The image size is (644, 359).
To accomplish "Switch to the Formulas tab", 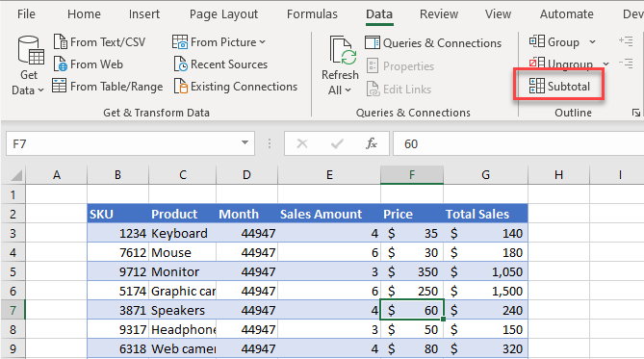I will pyautogui.click(x=312, y=14).
